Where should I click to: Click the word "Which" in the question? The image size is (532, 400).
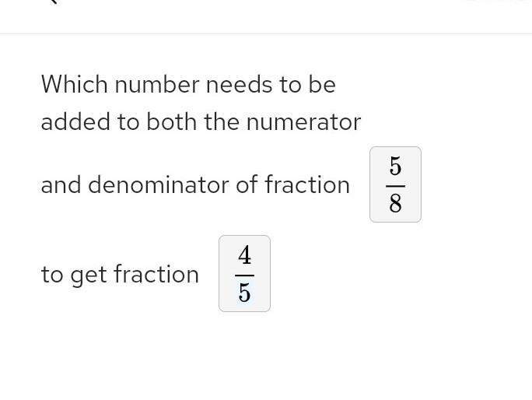click(75, 84)
